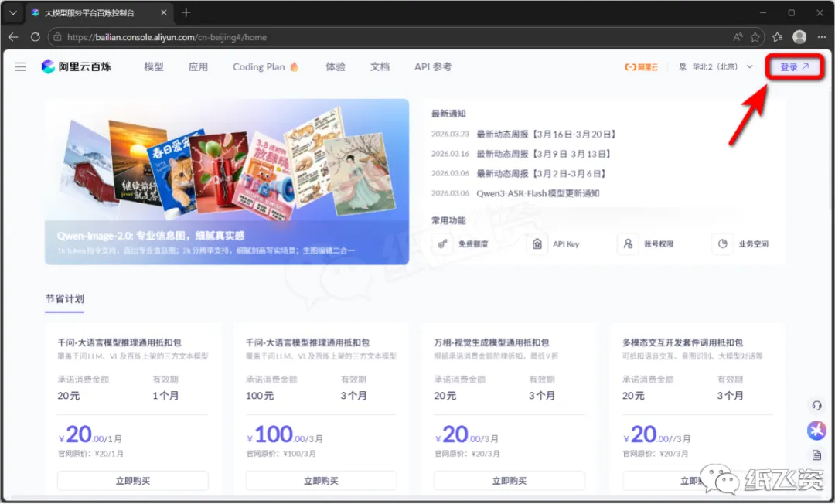The image size is (835, 504).
Task: Open the hamburger sidebar menu
Action: pos(20,66)
